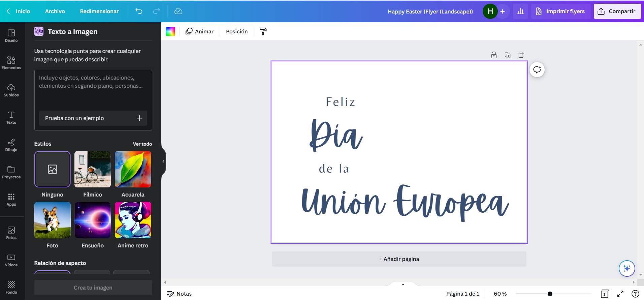Select the Día script text on canvas
Image resolution: width=644 pixels, height=300 pixels.
pos(336,135)
